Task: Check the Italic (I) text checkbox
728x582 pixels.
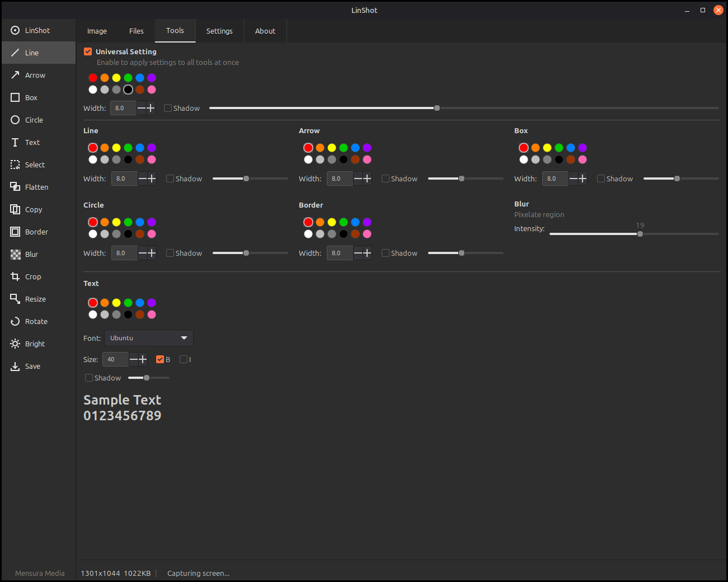Action: 184,359
